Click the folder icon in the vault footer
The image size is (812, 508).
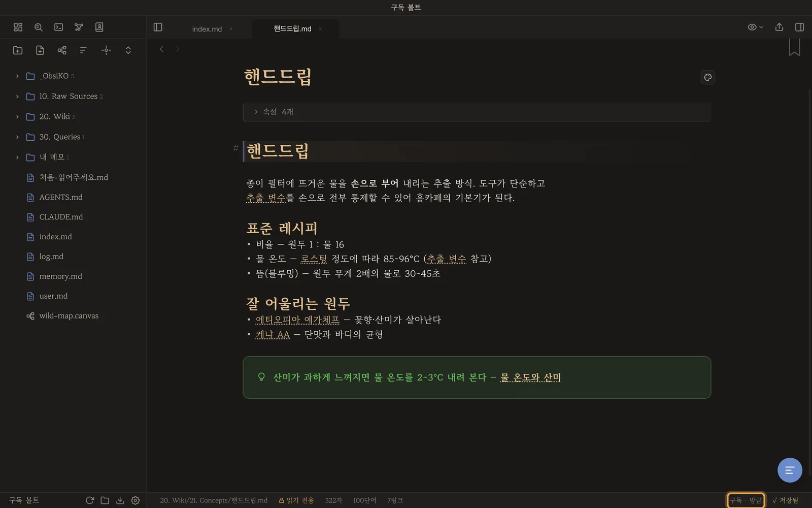tap(105, 500)
